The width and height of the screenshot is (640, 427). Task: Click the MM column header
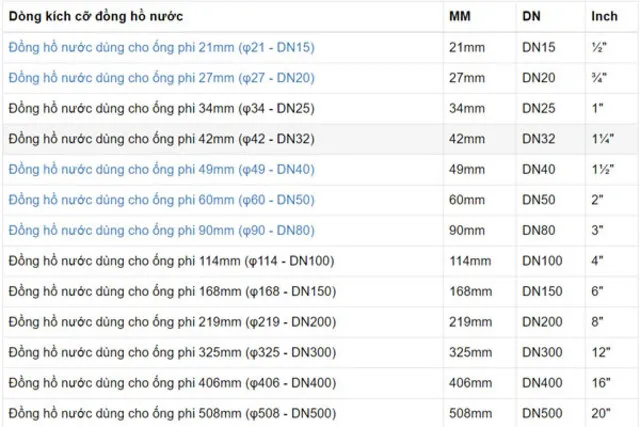click(460, 17)
